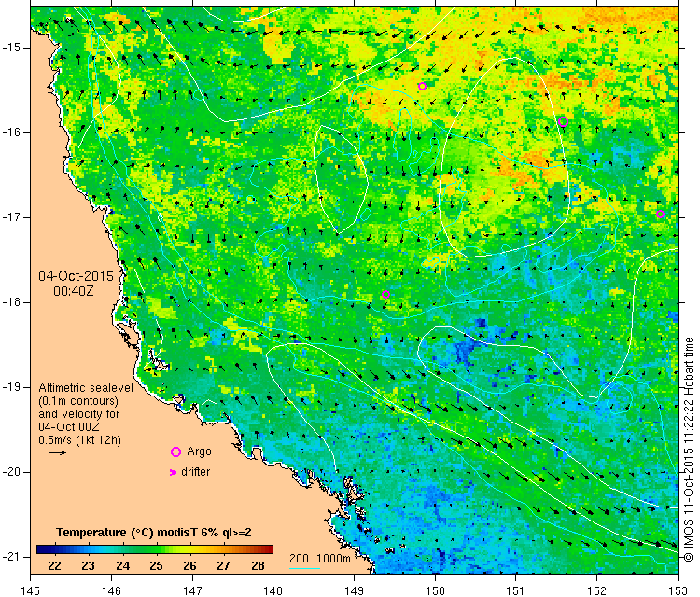Click longitude axis label 151

(x=515, y=590)
